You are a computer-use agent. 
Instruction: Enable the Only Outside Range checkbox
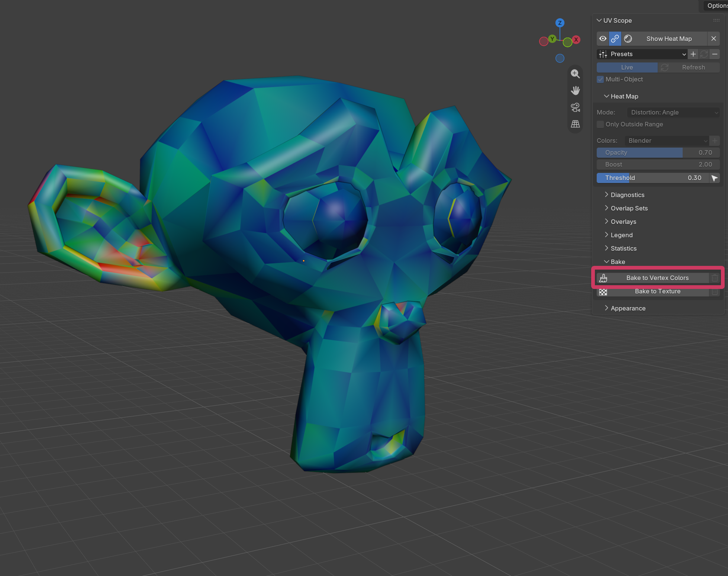click(600, 124)
